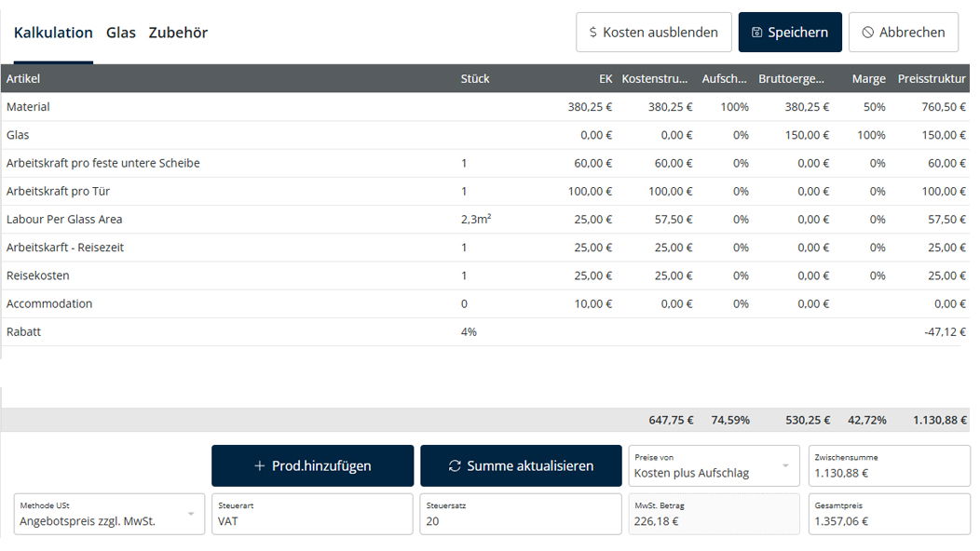Go to the Zubehör tab
Viewport: 980px width, 551px height.
178,33
